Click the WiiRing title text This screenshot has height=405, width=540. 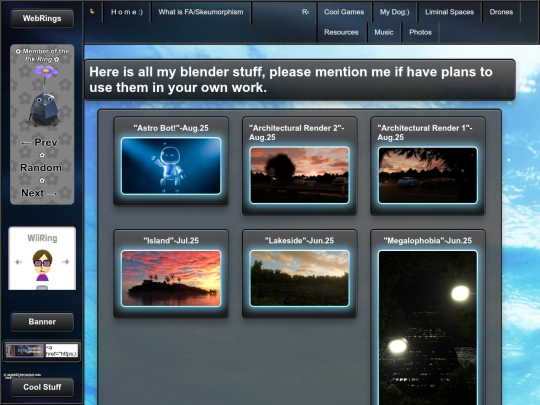[x=42, y=238]
